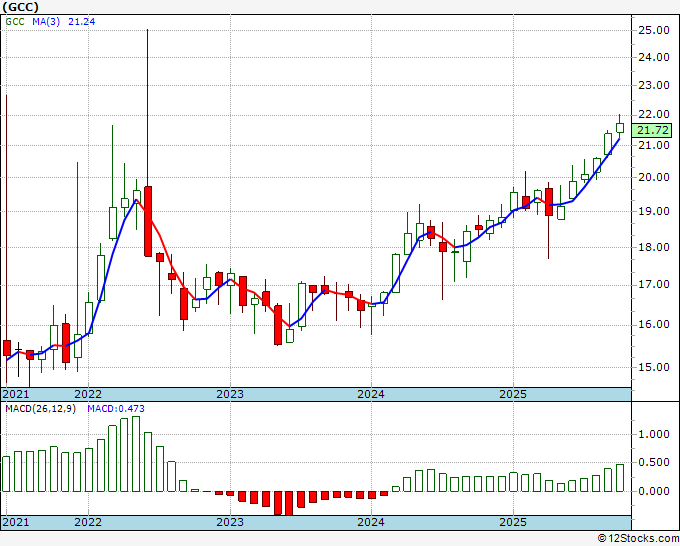
Task: Open the 12Stocks.com watermark link
Action: coord(638,538)
